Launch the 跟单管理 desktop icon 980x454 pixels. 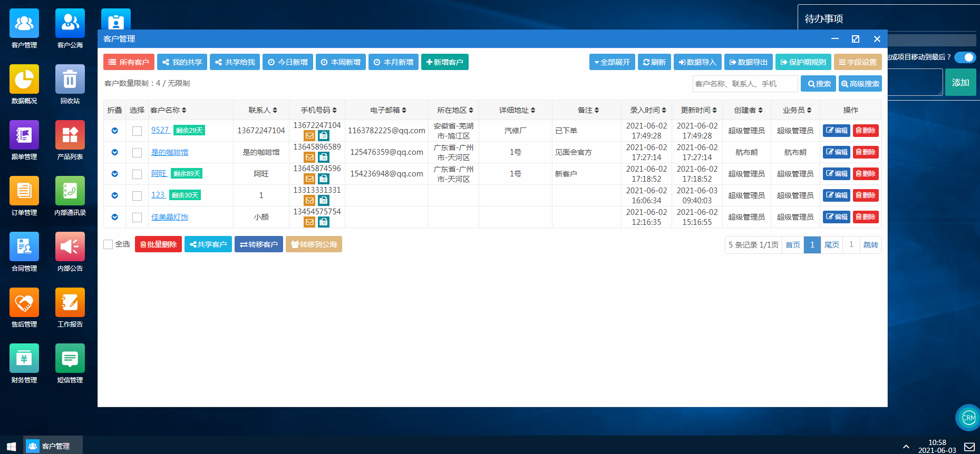coord(24,135)
